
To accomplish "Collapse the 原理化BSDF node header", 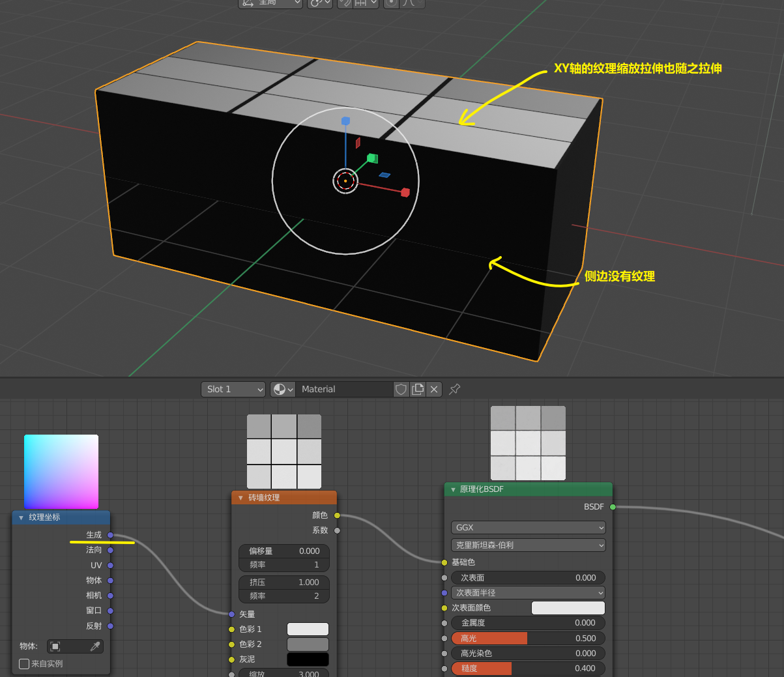I will [454, 489].
